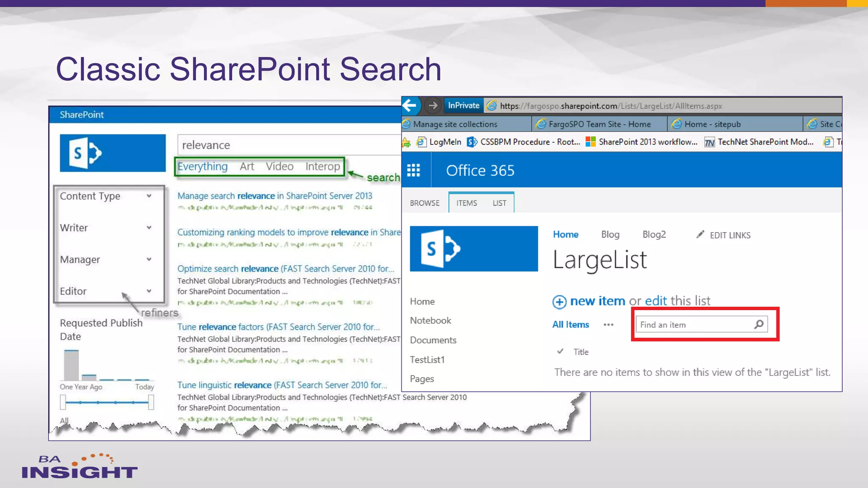Open Customizing ranking models search result
This screenshot has width=868, height=488.
[x=289, y=232]
